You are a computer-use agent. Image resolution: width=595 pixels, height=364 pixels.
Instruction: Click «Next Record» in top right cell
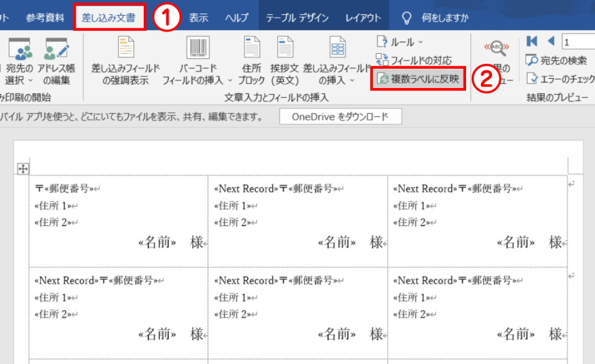click(425, 188)
